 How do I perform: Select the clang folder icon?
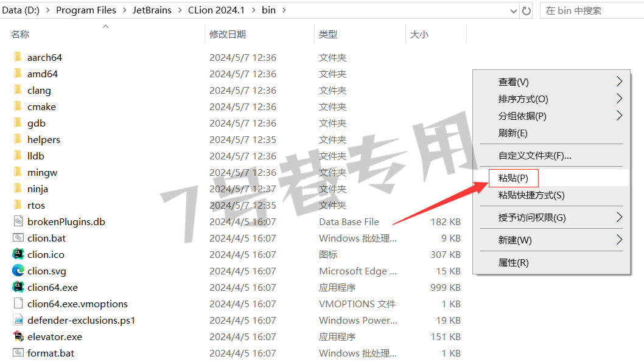(x=18, y=90)
